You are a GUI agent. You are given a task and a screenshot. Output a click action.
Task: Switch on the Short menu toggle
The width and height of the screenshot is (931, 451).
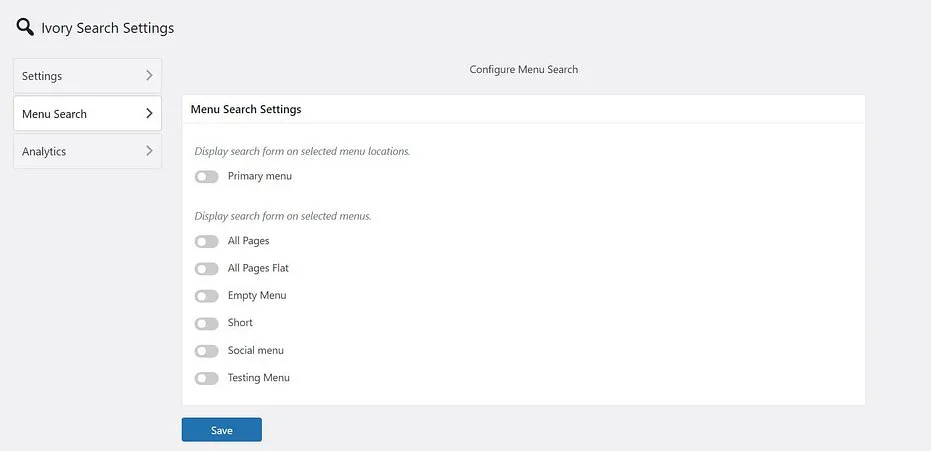pyautogui.click(x=206, y=323)
